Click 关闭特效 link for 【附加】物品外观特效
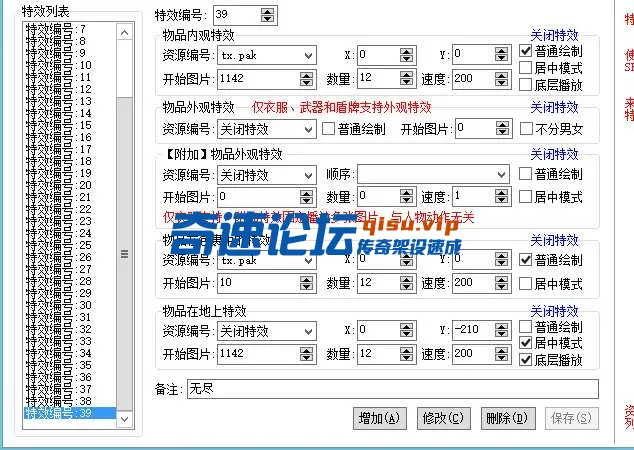The height and width of the screenshot is (450, 634). pyautogui.click(x=554, y=154)
